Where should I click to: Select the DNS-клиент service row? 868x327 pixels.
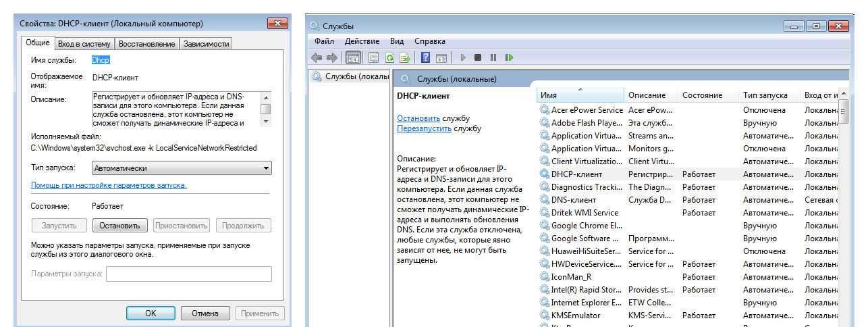point(573,200)
